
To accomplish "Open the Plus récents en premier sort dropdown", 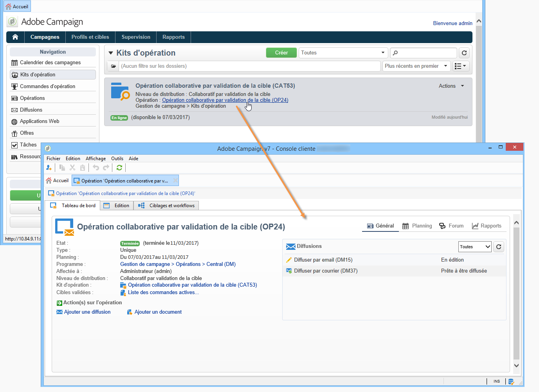I will (416, 66).
